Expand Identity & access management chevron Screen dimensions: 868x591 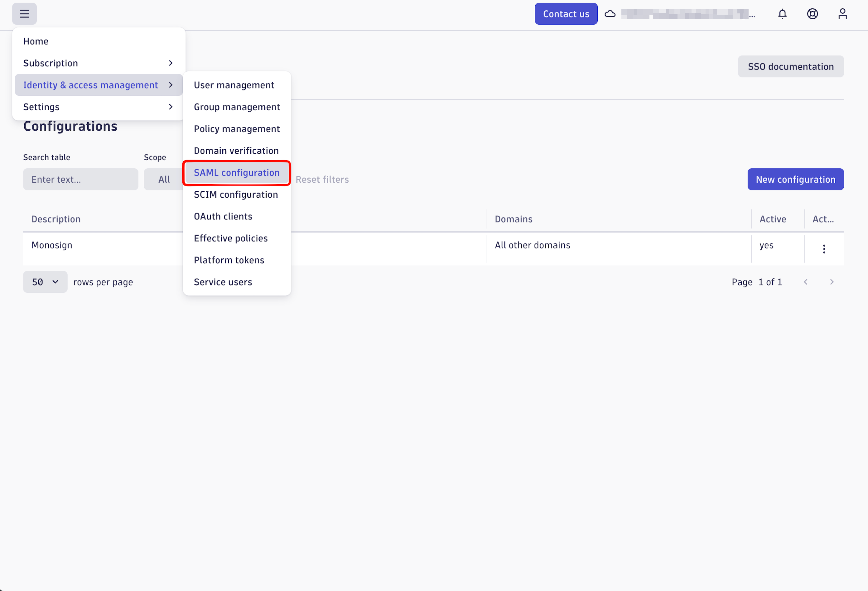coord(171,85)
